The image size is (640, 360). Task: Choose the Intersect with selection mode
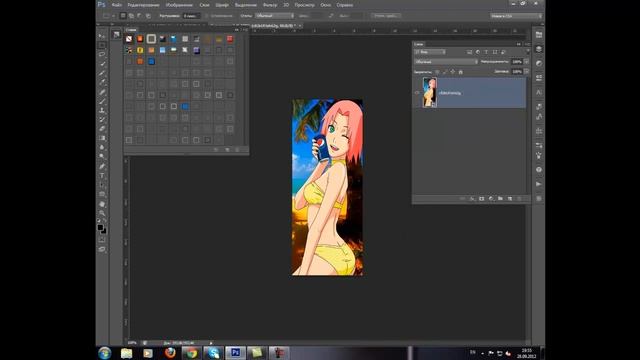point(149,16)
